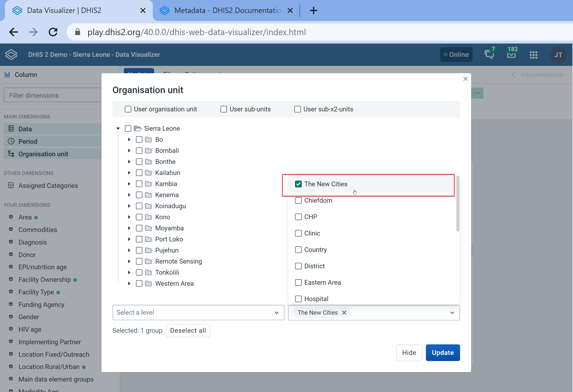Screen dimensions: 573x392
Task: Click Deselect all
Action: pos(188,330)
